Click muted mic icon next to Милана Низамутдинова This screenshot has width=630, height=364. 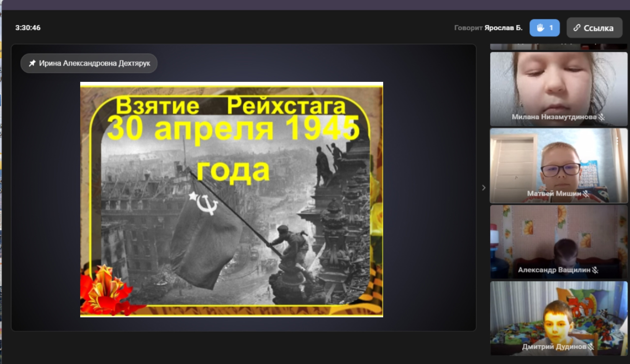[601, 117]
